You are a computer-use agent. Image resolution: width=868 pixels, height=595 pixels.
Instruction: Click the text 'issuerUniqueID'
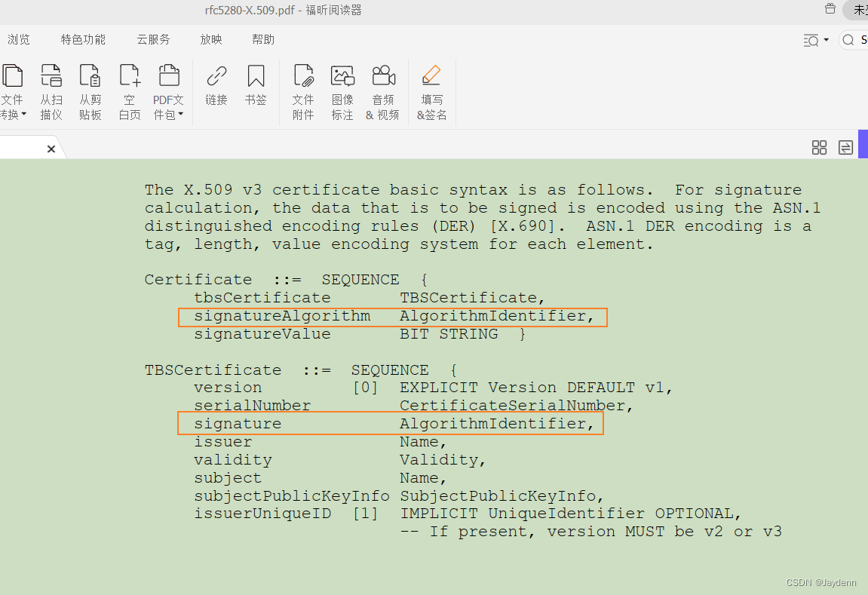262,514
